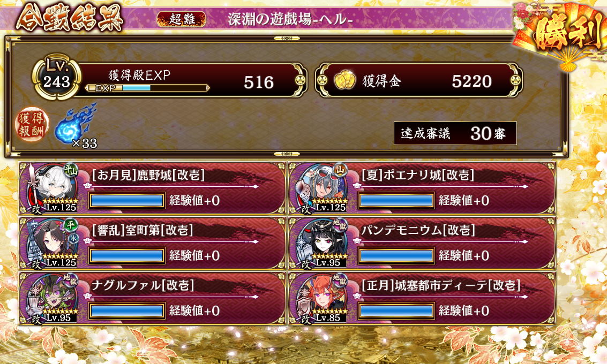Click the blue soul flame reward icon

point(76,124)
